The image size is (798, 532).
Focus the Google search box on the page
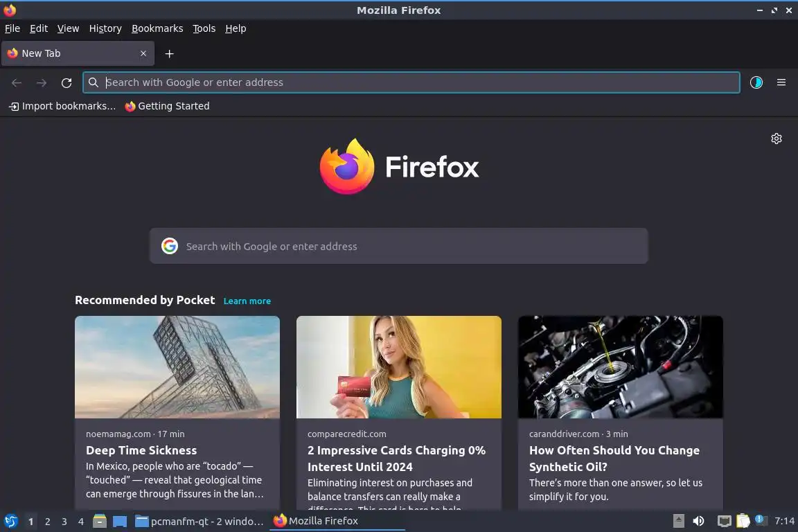[398, 246]
